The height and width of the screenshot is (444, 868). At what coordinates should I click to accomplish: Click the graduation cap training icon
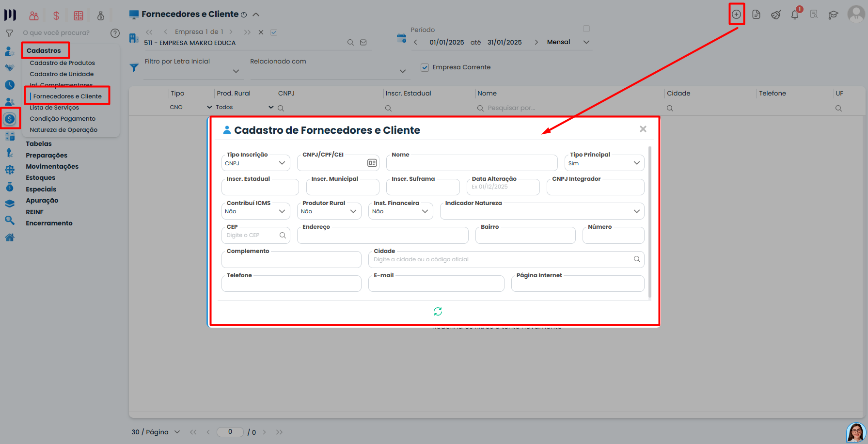[x=833, y=15]
